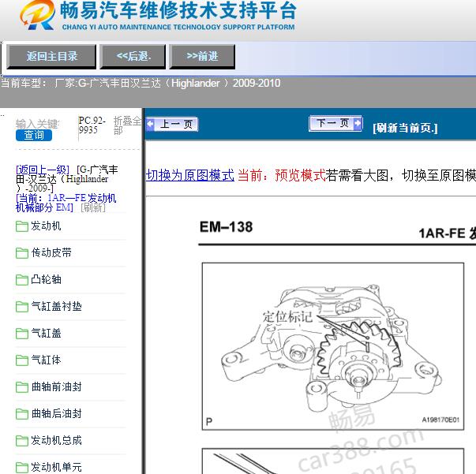Open the previous page with 上一页
The image size is (476, 474).
pyautogui.click(x=172, y=124)
